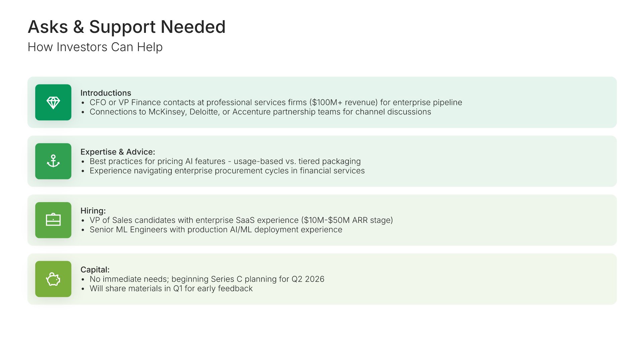Click the McKinsey, Deloitte, Accenture connections bullet

tap(260, 112)
